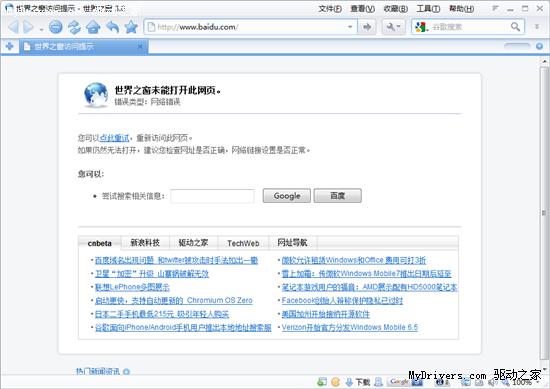Click the scrollbar up arrow
The height and width of the screenshot is (389, 550).
coord(544,61)
